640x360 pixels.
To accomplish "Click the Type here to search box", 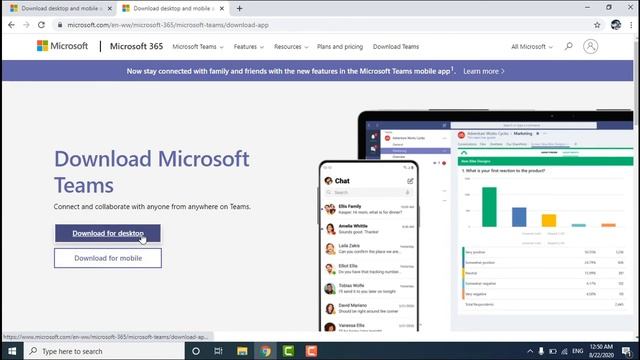I will (104, 351).
